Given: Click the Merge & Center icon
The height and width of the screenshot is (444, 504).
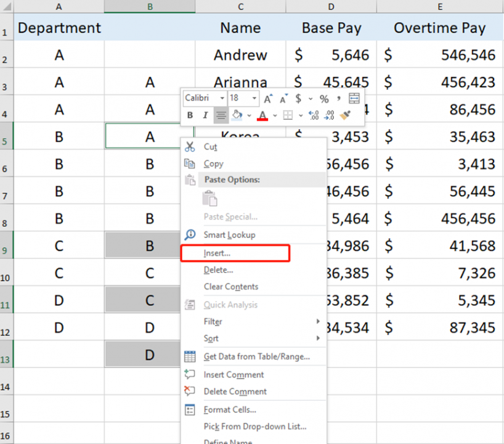Looking at the screenshot, I should [354, 99].
